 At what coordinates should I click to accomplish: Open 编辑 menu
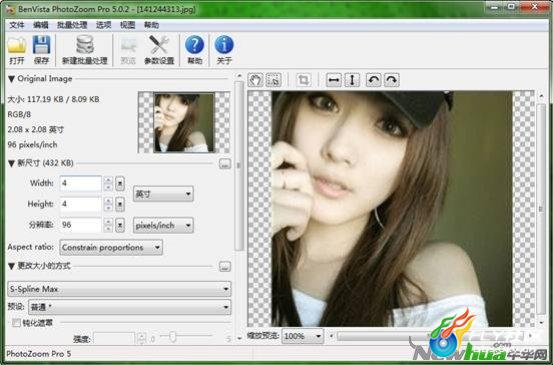[41, 25]
